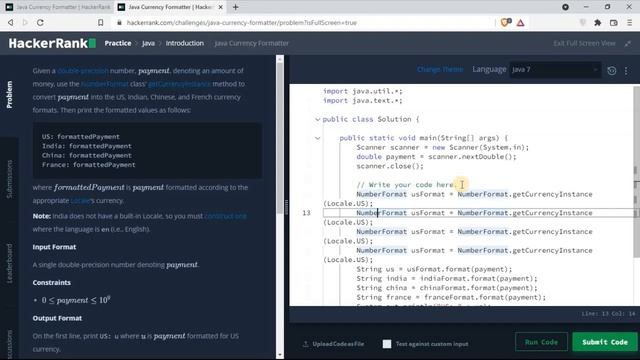Open NumberFormat class link
The height and width of the screenshot is (360, 640).
click(x=104, y=84)
